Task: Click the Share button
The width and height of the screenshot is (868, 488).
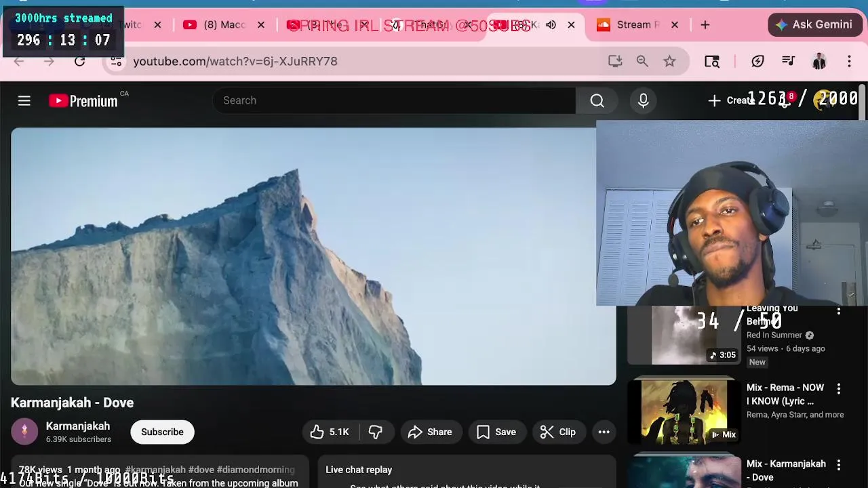Action: [430, 432]
